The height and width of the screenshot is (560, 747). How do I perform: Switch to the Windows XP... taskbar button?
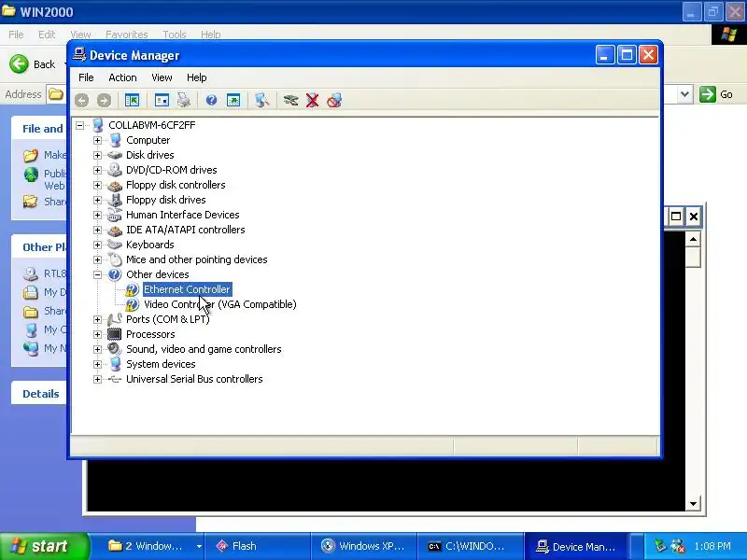pyautogui.click(x=364, y=546)
